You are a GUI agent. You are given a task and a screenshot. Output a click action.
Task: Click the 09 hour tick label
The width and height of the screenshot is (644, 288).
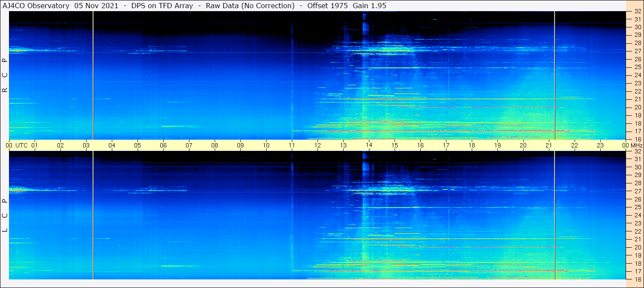(240, 145)
